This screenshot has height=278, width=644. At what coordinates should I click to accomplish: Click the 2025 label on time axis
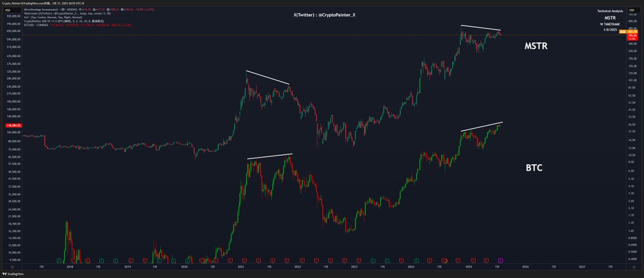[468, 267]
